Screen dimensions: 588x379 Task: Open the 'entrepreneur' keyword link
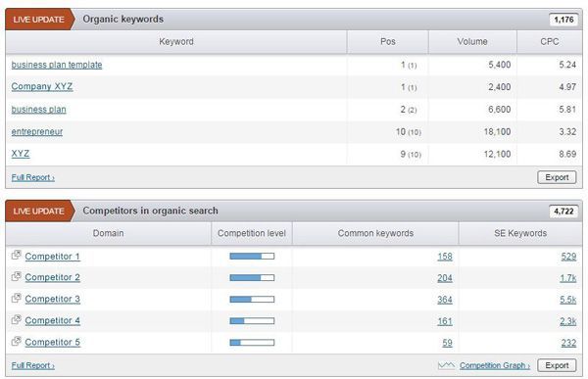[x=37, y=132]
